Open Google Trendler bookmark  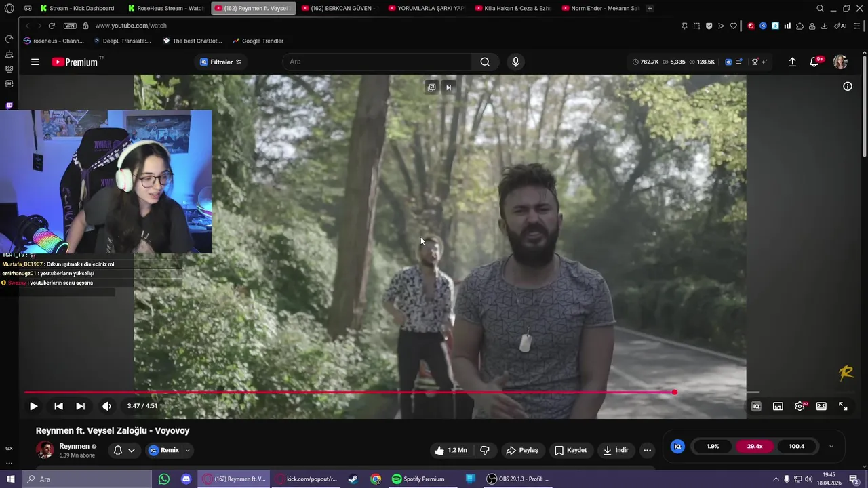point(258,41)
